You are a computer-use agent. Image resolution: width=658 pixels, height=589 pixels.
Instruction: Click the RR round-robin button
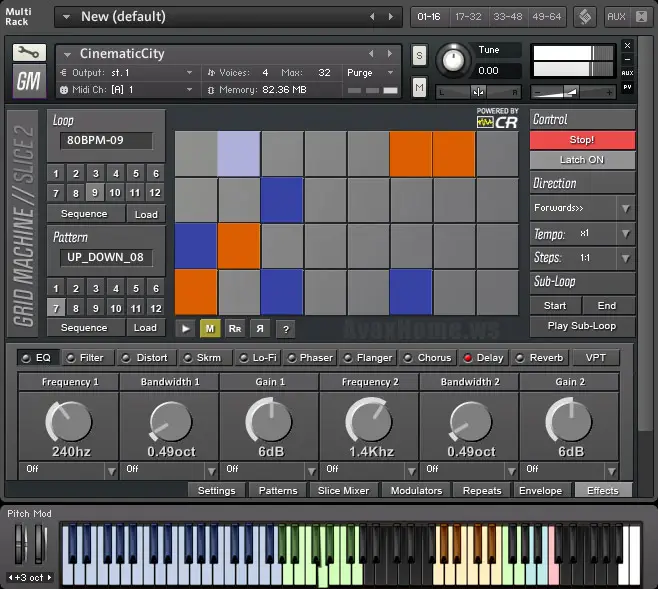pyautogui.click(x=235, y=328)
